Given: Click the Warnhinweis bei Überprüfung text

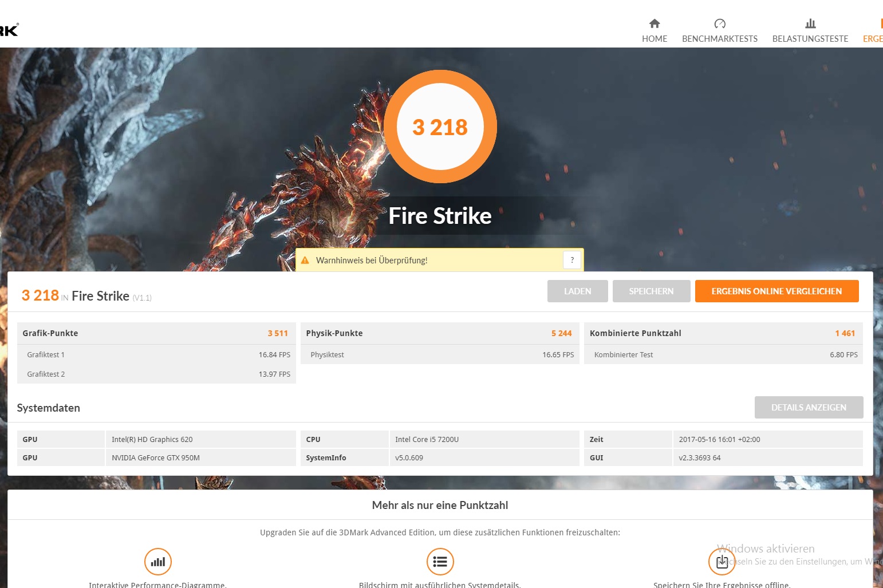Looking at the screenshot, I should [x=372, y=261].
